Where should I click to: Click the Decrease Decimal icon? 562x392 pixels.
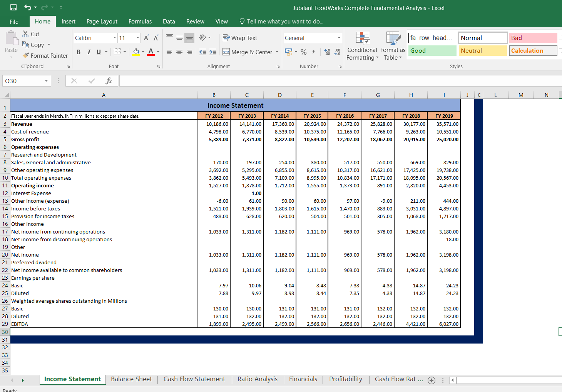click(337, 52)
